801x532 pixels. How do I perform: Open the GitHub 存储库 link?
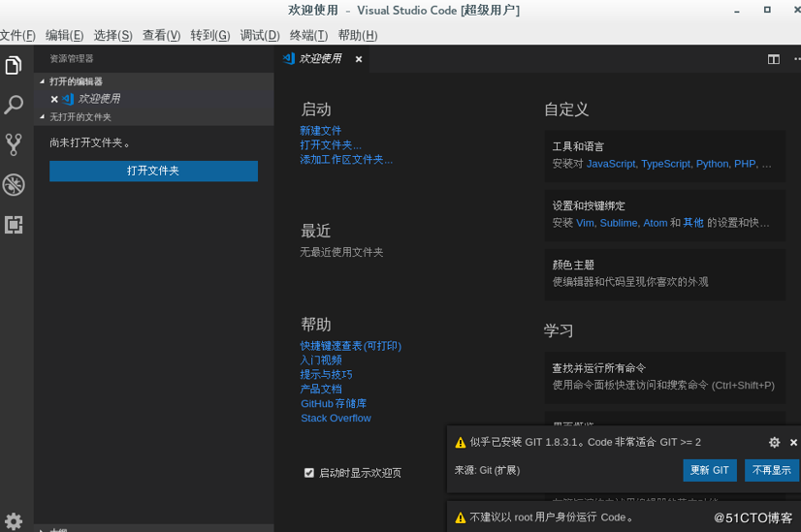click(x=334, y=403)
